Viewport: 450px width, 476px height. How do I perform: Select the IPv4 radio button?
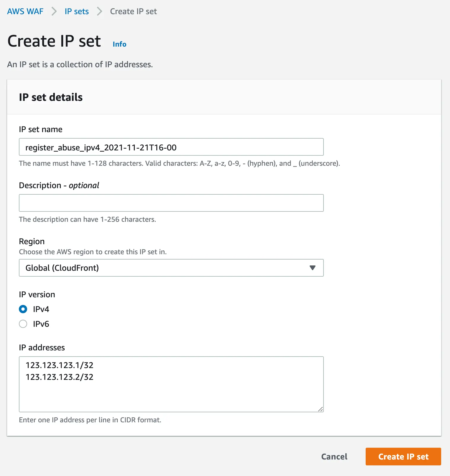23,309
